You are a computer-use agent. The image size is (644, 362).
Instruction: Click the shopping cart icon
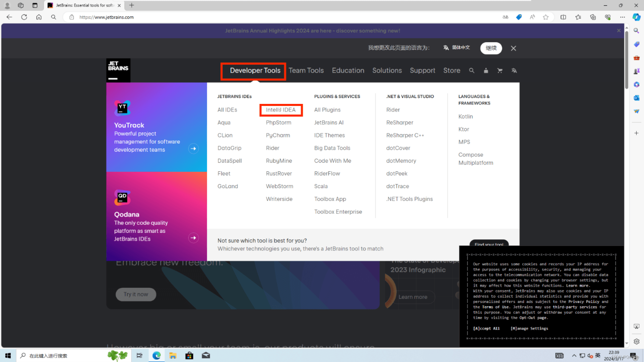(500, 70)
